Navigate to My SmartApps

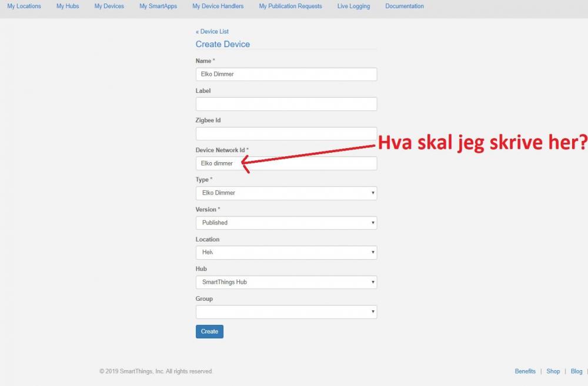158,6
